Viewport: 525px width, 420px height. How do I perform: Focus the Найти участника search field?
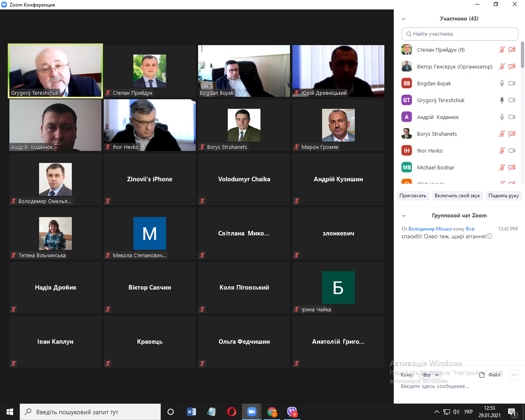(x=460, y=34)
